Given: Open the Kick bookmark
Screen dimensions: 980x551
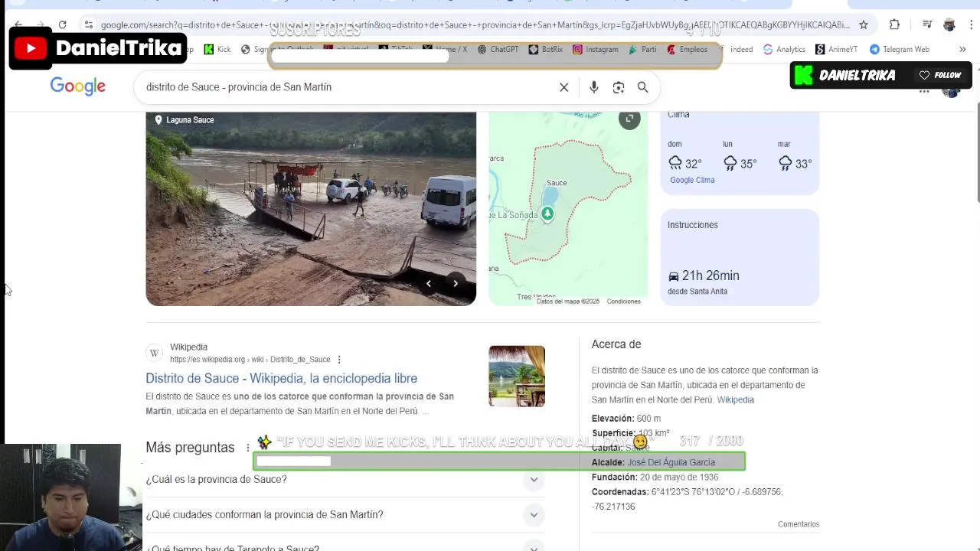Looking at the screenshot, I should click(x=217, y=49).
